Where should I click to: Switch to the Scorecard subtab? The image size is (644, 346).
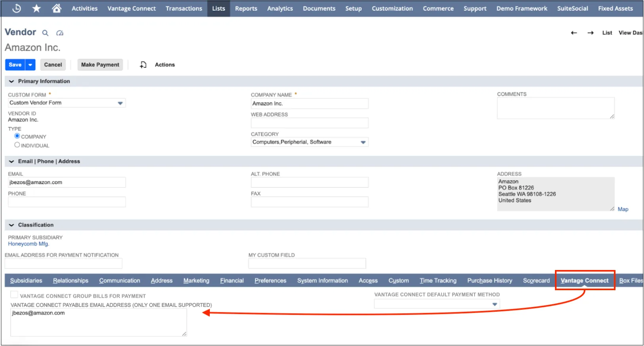pos(536,280)
